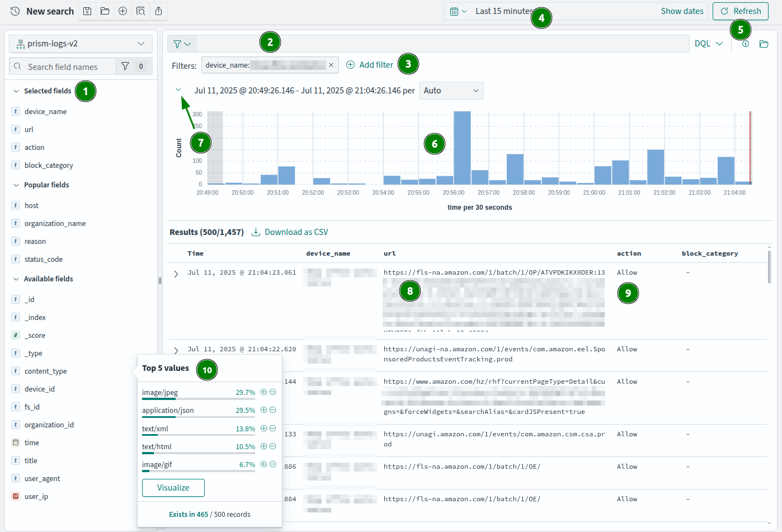
Task: Click the Search field names input
Action: coord(63,67)
